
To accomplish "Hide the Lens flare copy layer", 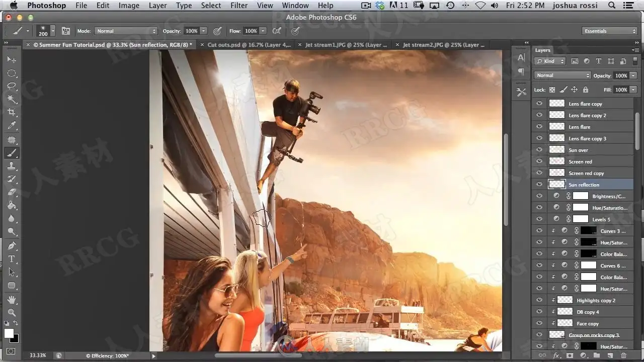I will tap(539, 104).
